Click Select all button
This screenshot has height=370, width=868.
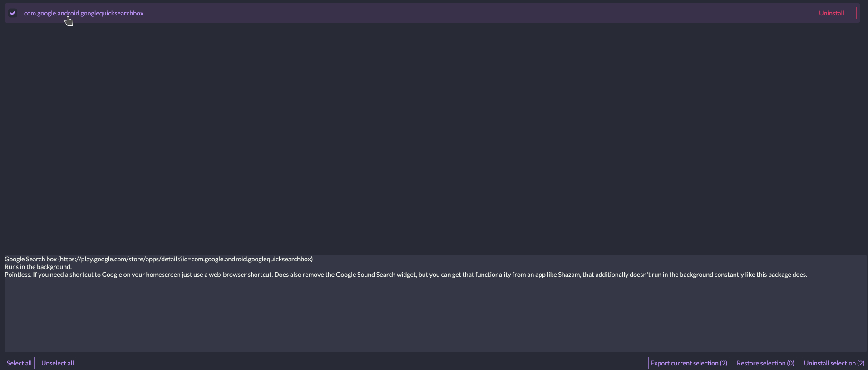point(19,363)
